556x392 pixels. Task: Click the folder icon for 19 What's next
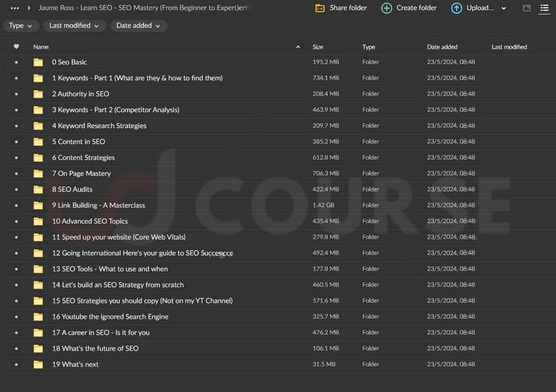[x=38, y=364]
